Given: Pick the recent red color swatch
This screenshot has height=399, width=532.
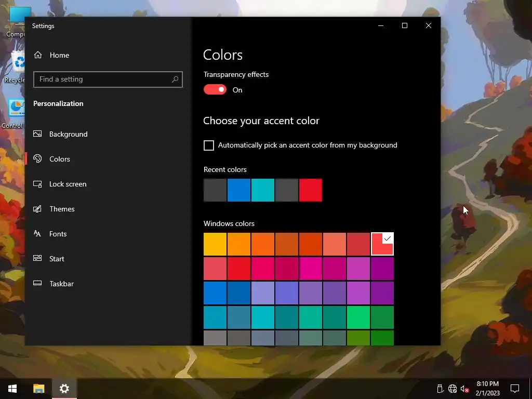Looking at the screenshot, I should (x=311, y=190).
